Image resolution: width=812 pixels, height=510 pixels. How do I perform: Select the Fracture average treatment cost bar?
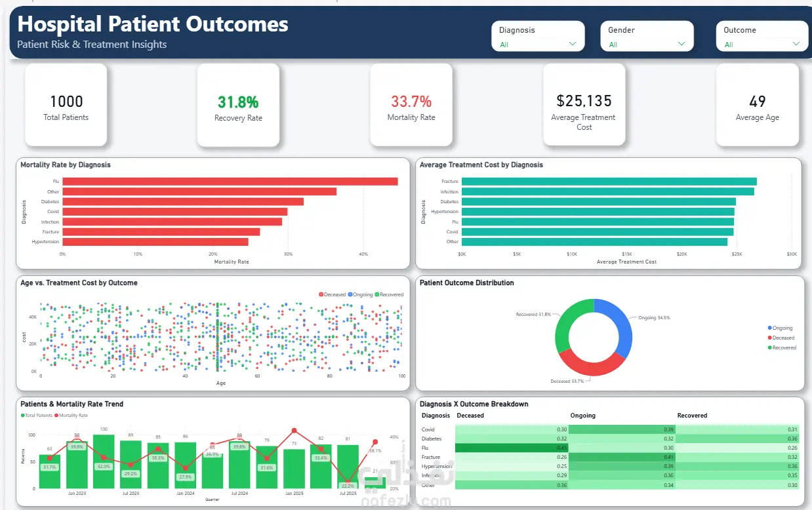609,182
